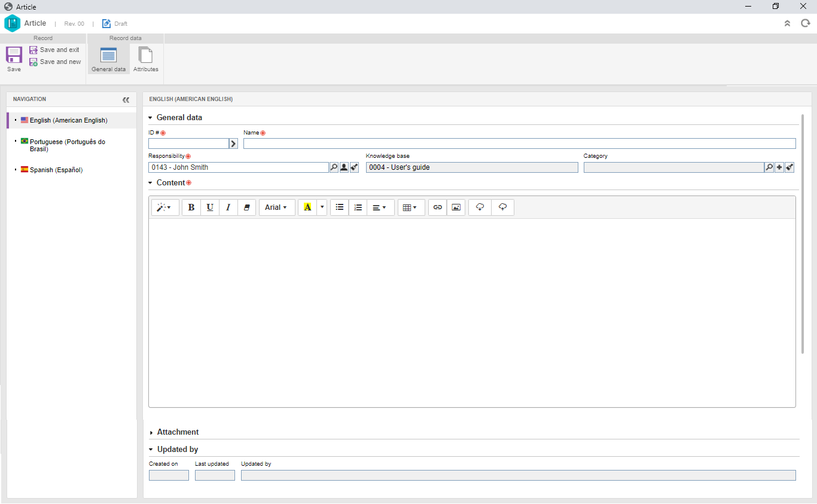Open the highlight color dropdown arrow
The image size is (817, 504).
point(322,207)
